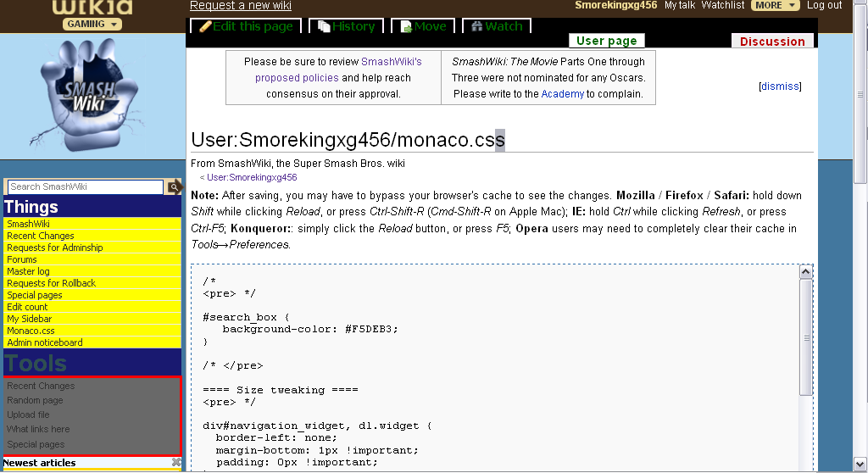Open the History tab
868x473 pixels.
(347, 26)
